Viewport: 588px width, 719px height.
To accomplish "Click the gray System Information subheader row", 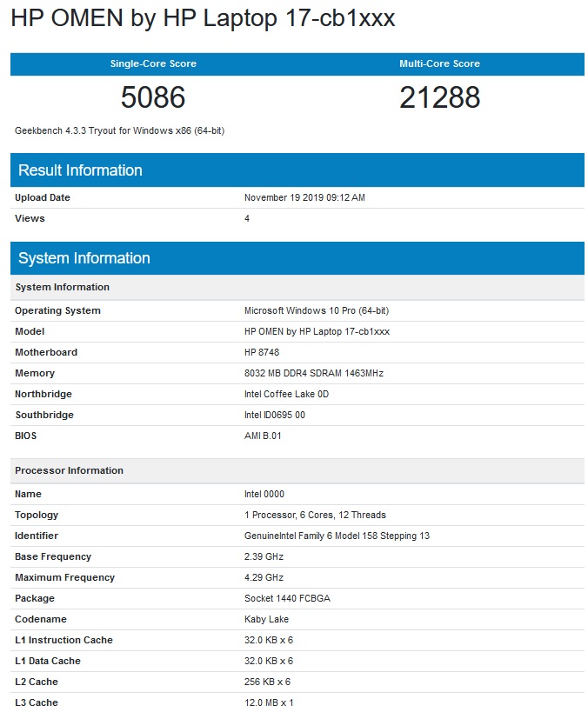I will [297, 287].
